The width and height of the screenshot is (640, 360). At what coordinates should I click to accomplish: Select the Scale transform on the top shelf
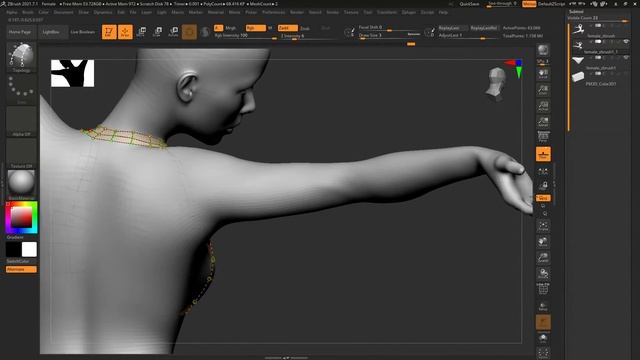pyautogui.click(x=157, y=32)
